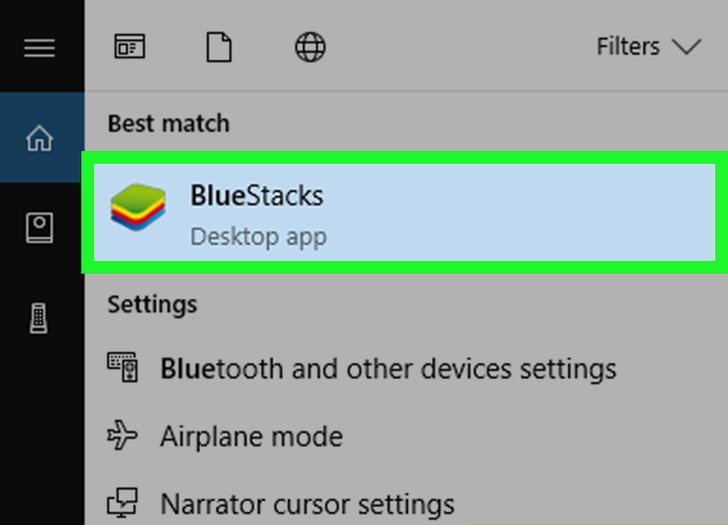Click the Narrator cursor settings icon
The height and width of the screenshot is (525, 728).
[124, 501]
